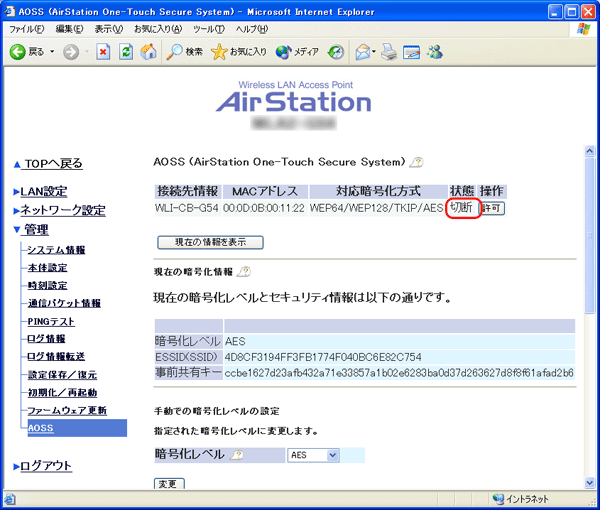Viewport: 600px width, 510px height.
Task: Open help icon next to AOSS heading
Action: point(416,163)
